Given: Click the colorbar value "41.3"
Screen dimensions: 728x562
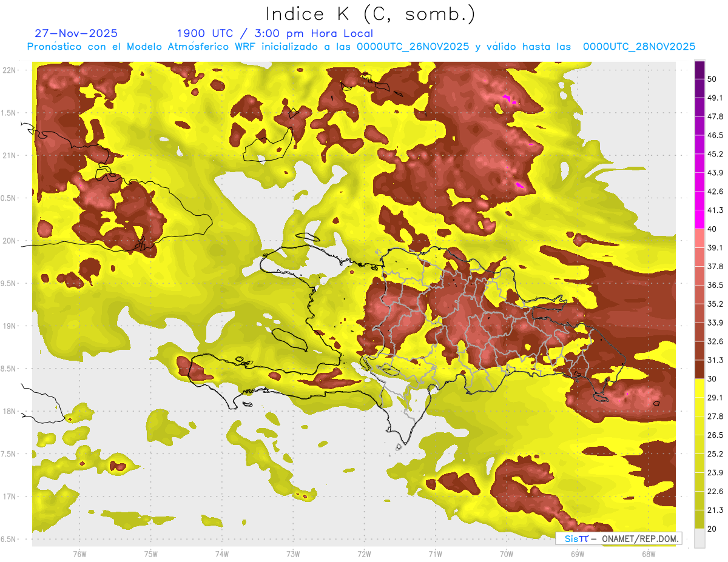Looking at the screenshot, I should click(x=715, y=211).
